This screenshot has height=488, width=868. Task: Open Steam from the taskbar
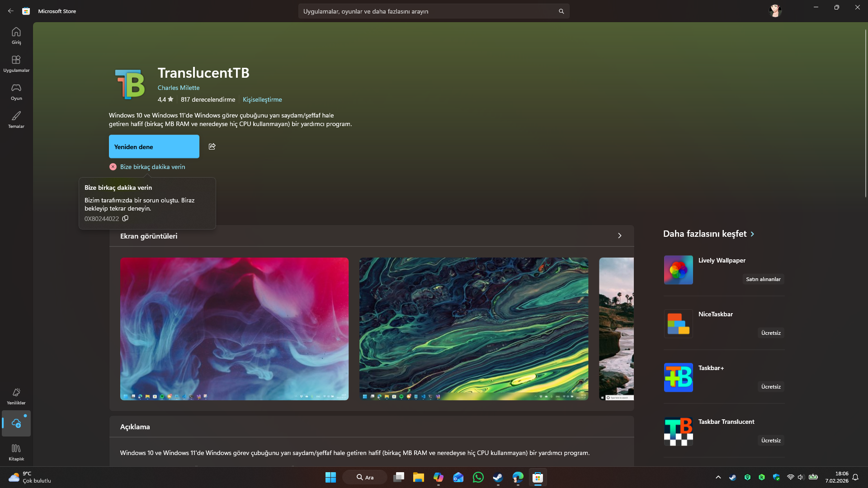(498, 477)
